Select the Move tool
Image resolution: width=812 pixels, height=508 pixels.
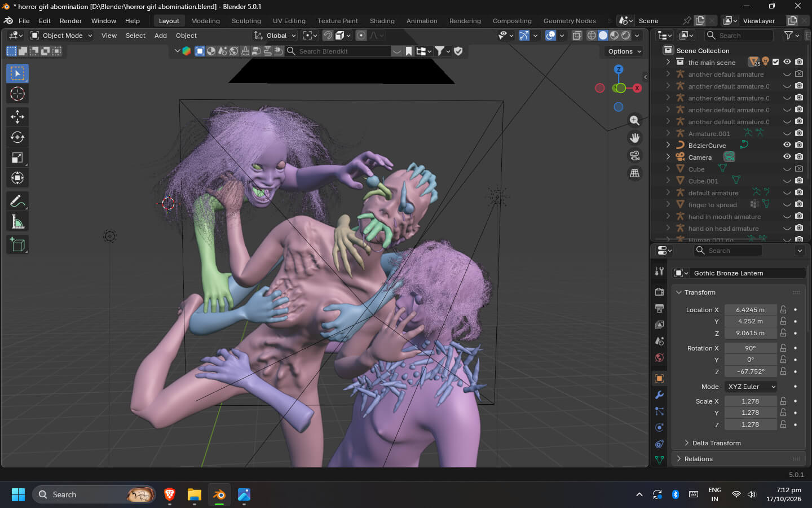pos(17,117)
